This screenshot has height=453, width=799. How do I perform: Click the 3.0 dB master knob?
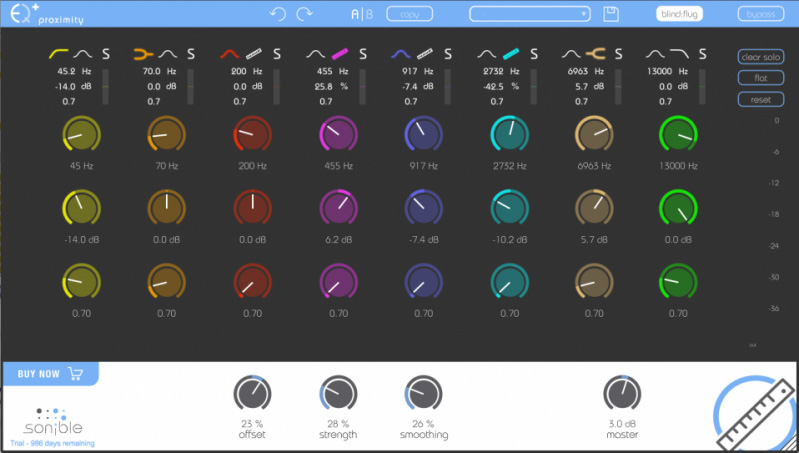click(x=622, y=394)
